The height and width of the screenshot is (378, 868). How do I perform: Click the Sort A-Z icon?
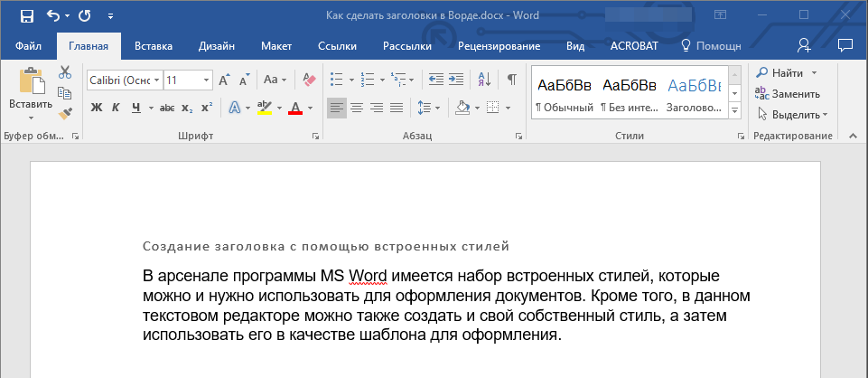coord(483,80)
